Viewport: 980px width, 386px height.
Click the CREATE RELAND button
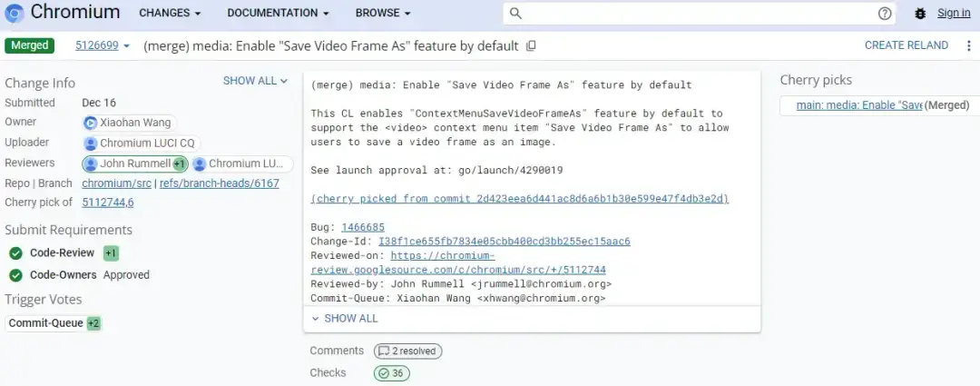pos(906,45)
